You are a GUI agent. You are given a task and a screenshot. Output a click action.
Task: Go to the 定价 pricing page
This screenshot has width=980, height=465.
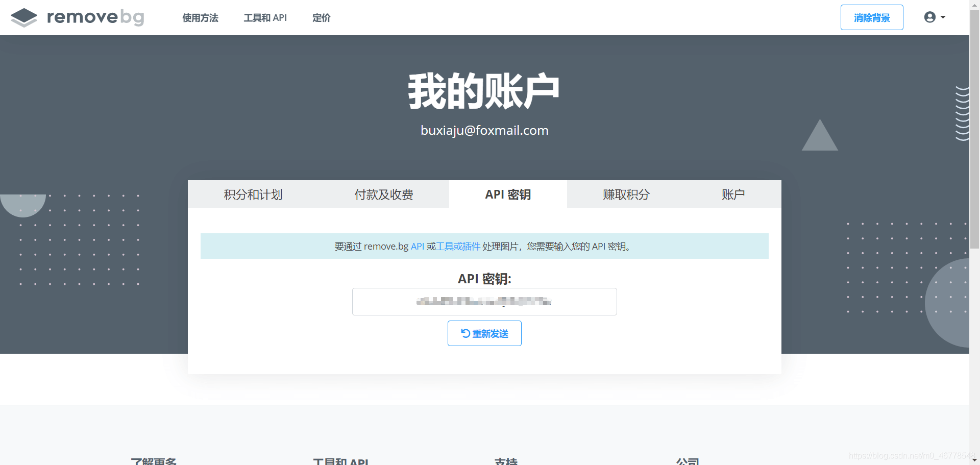pyautogui.click(x=321, y=18)
